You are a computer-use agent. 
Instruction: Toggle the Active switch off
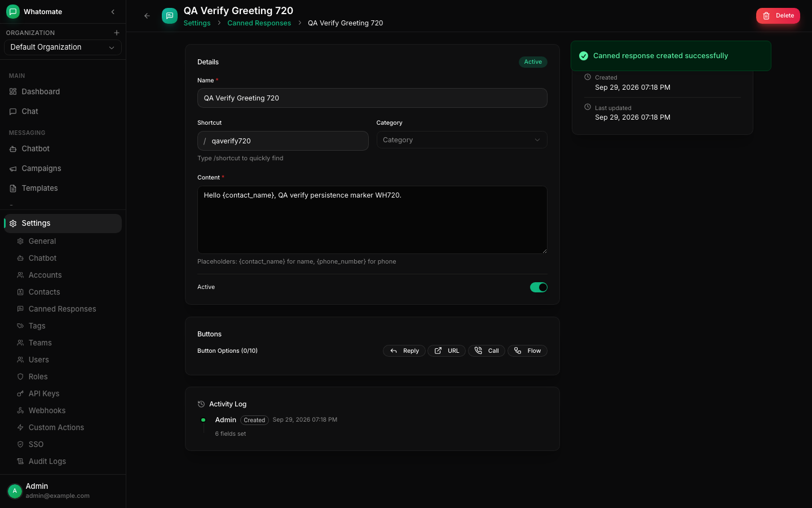pos(539,287)
